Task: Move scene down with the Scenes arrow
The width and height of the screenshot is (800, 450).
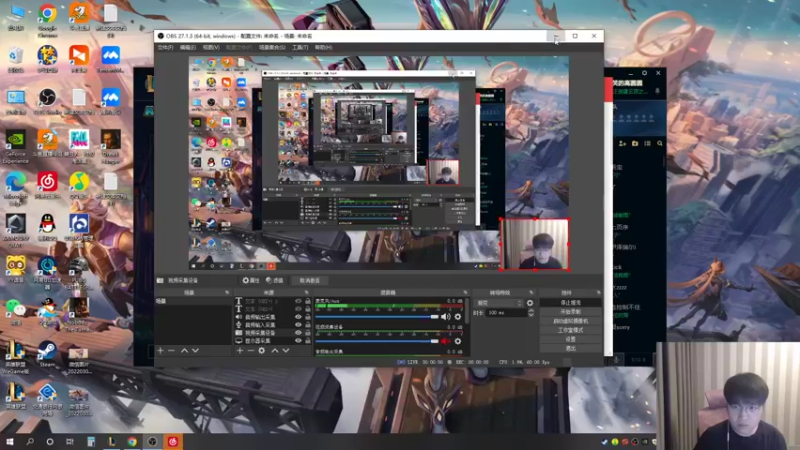Action: (195, 351)
